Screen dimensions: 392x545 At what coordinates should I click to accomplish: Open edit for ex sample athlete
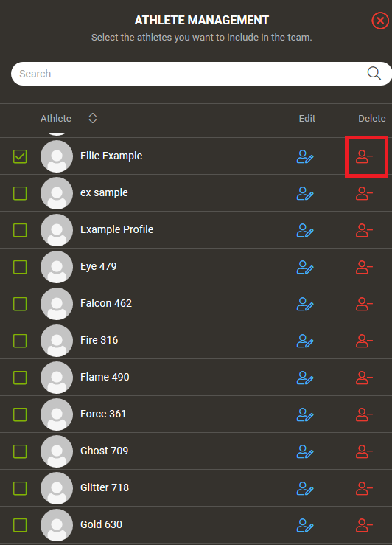(x=305, y=193)
